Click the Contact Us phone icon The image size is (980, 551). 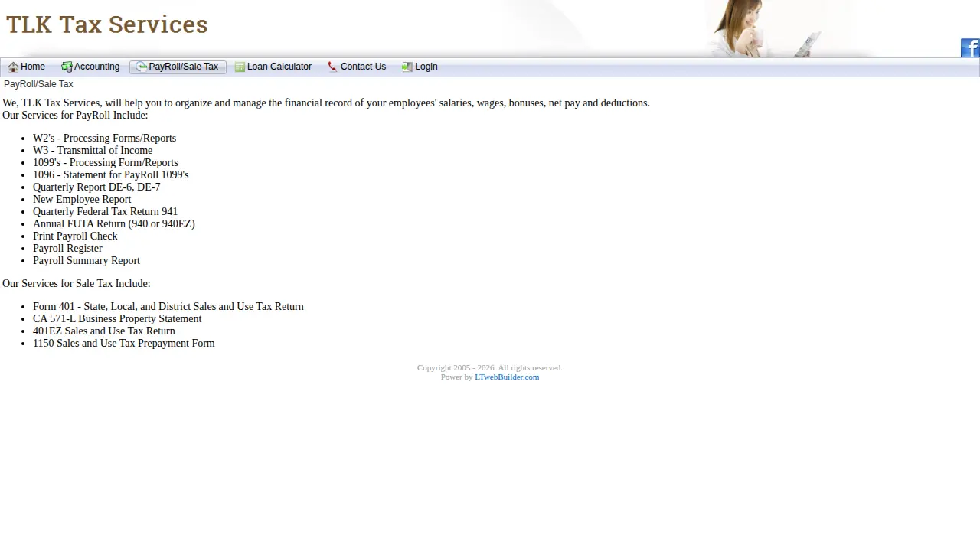click(332, 67)
